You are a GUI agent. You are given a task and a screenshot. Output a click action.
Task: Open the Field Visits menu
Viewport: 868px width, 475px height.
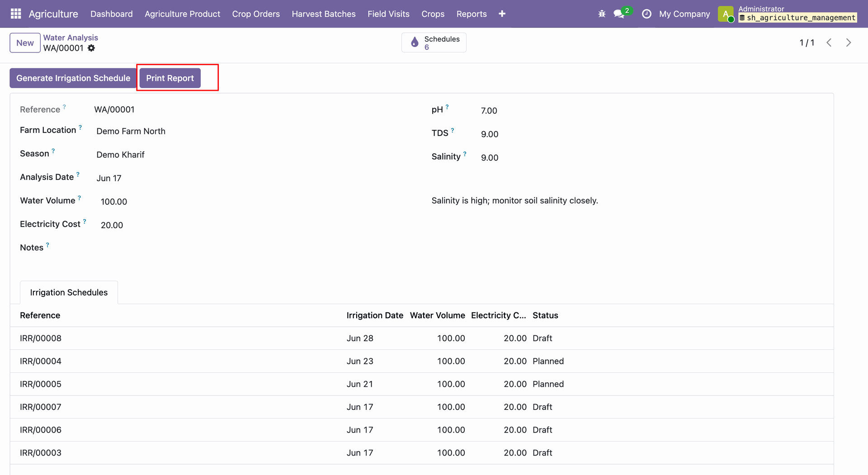pyautogui.click(x=388, y=14)
